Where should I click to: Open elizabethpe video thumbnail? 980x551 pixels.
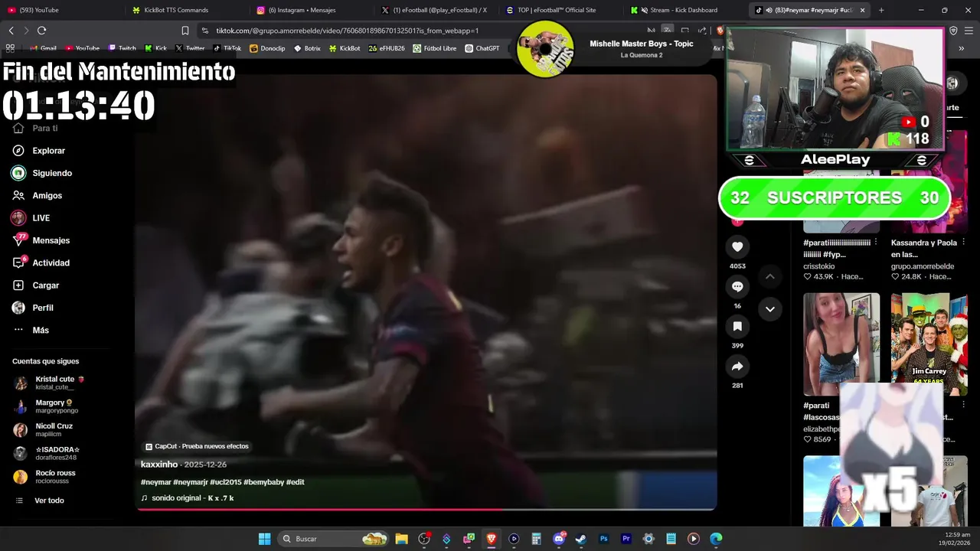(841, 344)
